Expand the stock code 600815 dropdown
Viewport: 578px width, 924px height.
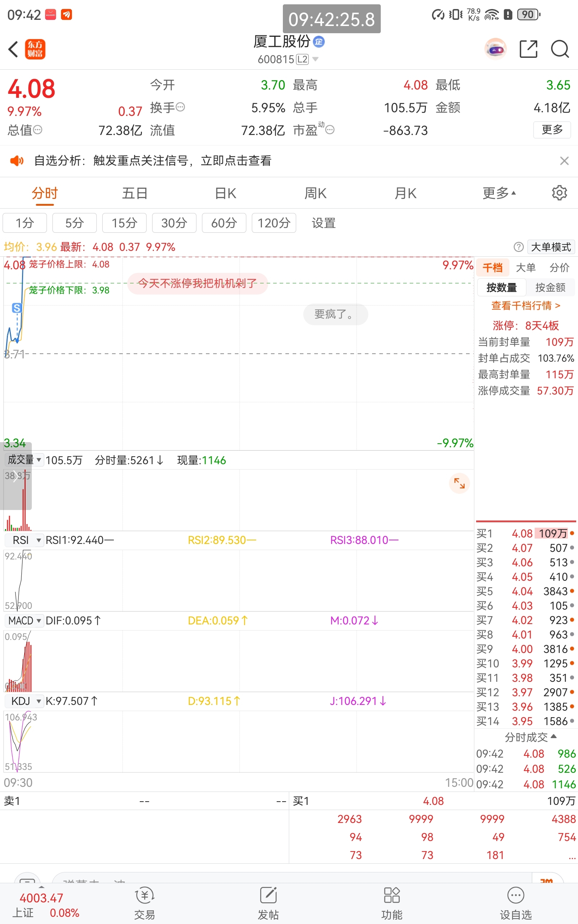click(288, 59)
